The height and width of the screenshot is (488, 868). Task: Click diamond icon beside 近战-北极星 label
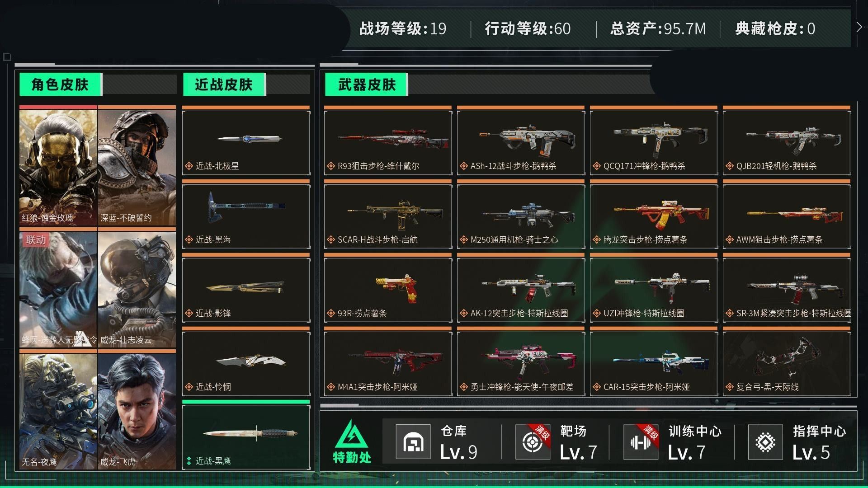tap(189, 166)
